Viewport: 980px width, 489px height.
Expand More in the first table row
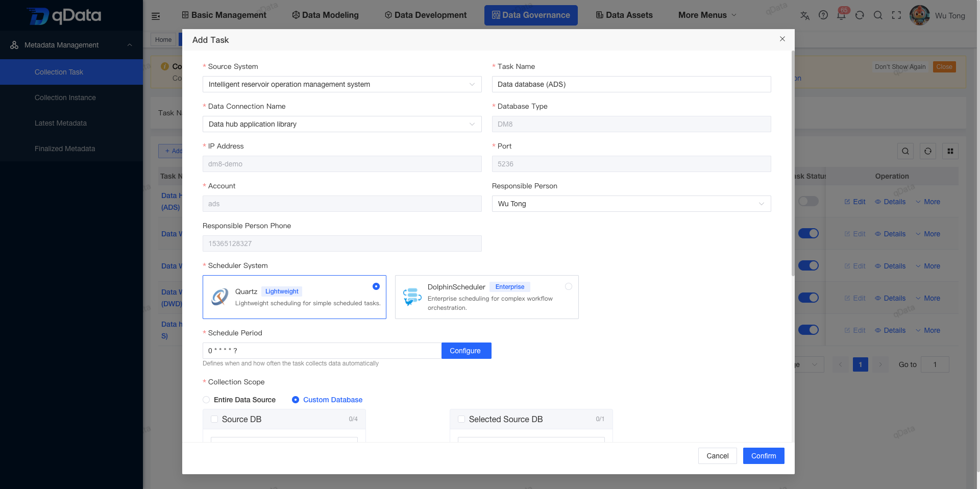928,202
